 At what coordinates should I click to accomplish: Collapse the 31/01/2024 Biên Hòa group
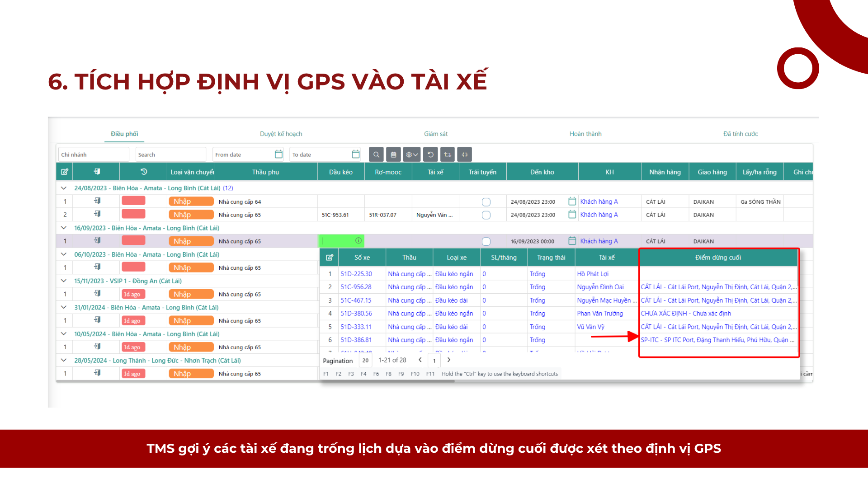[64, 307]
